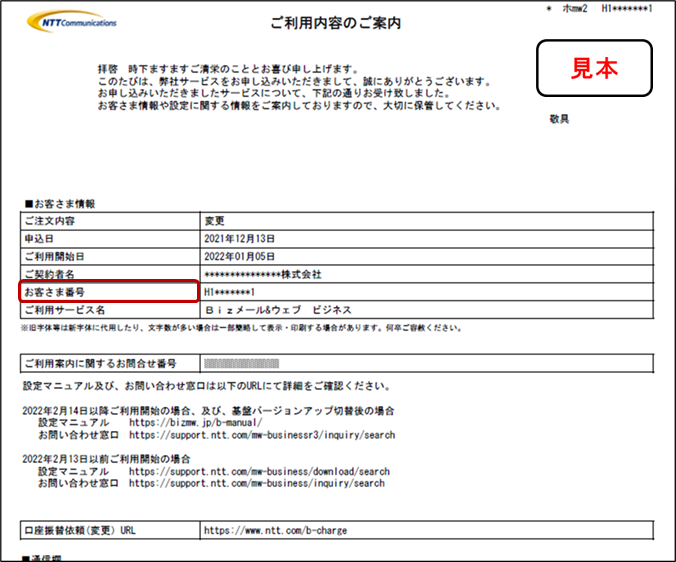The width and height of the screenshot is (676, 562).
Task: Click the red 見本 sample stamp
Action: 594,68
